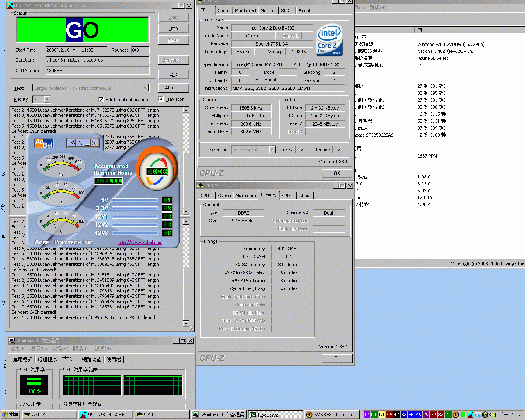Image resolution: width=525 pixels, height=420 pixels.
Task: Minimize the AcBel power monitor widget
Action: 87,143
